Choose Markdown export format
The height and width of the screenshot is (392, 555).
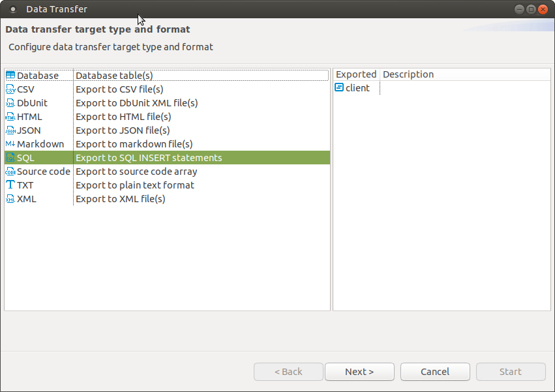(x=40, y=144)
